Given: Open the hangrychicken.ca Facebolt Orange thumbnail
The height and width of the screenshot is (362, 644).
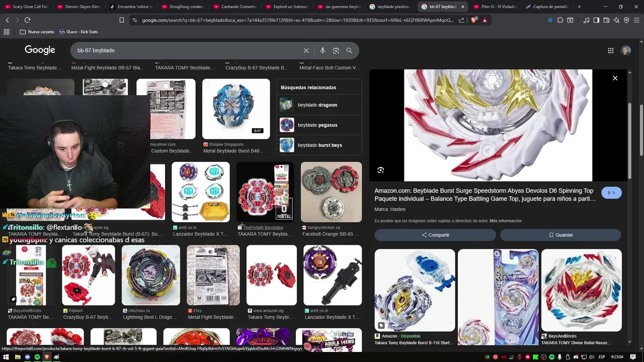Looking at the screenshot, I should click(331, 192).
